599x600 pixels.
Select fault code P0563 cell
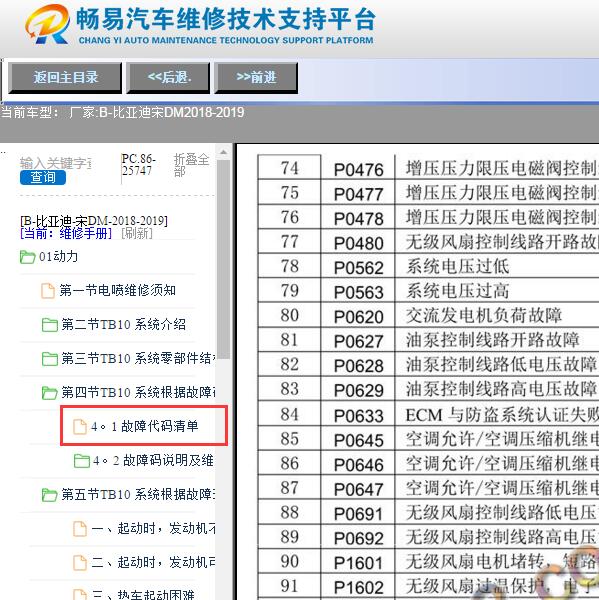point(359,292)
